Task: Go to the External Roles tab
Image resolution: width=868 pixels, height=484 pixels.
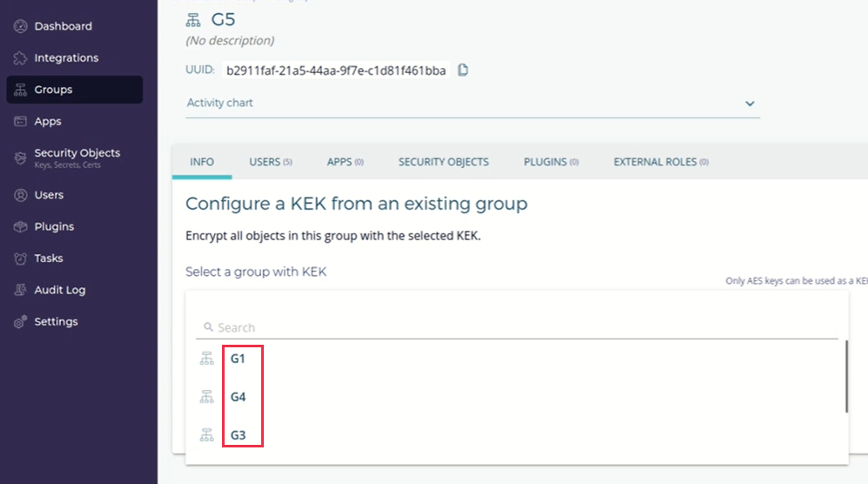Action: (x=660, y=162)
